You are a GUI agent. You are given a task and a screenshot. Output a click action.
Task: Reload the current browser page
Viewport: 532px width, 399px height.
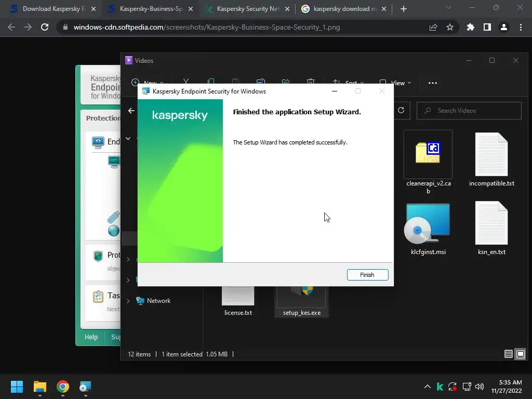tap(45, 27)
